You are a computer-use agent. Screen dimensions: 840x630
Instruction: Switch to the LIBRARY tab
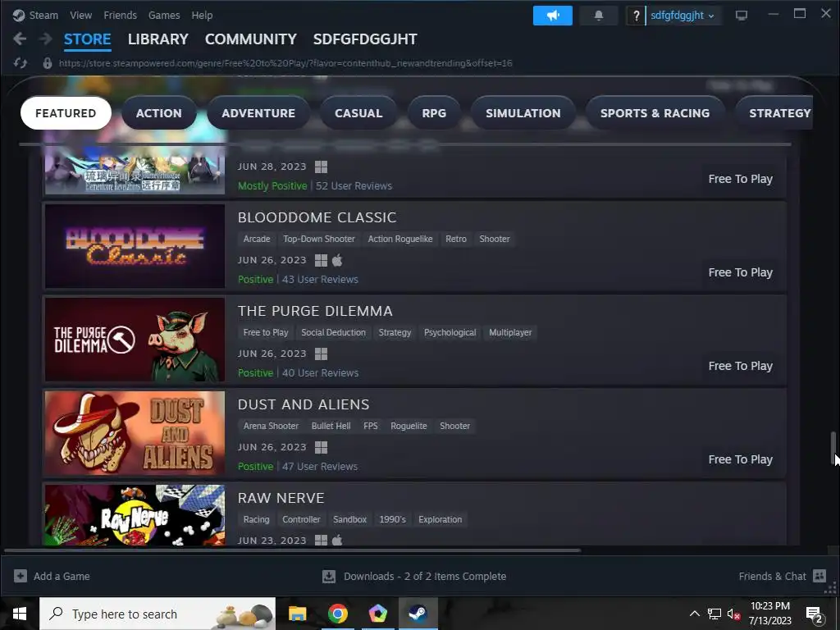click(158, 39)
